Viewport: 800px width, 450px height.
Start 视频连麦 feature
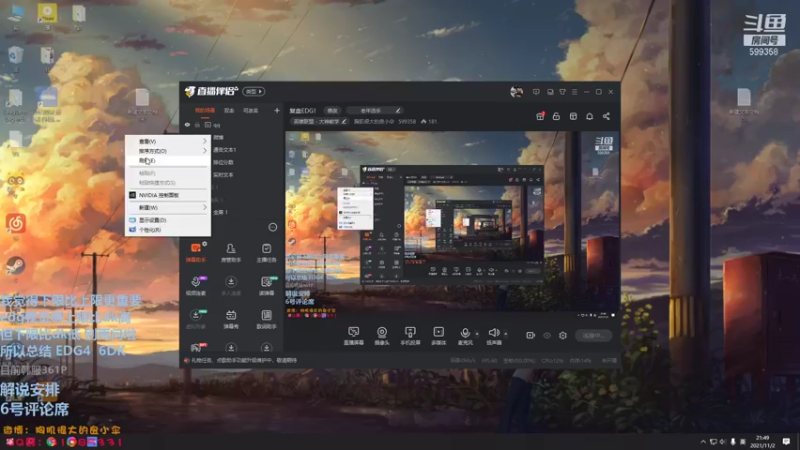(196, 286)
